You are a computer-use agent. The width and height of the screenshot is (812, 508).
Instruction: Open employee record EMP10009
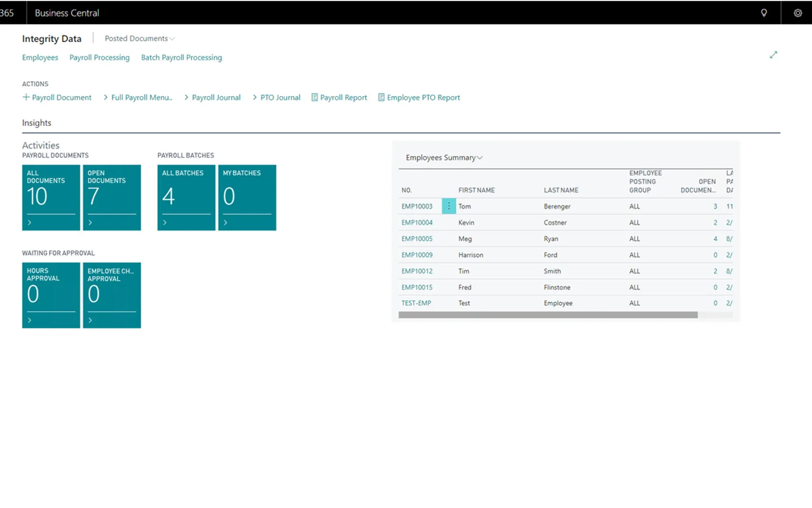tap(417, 255)
